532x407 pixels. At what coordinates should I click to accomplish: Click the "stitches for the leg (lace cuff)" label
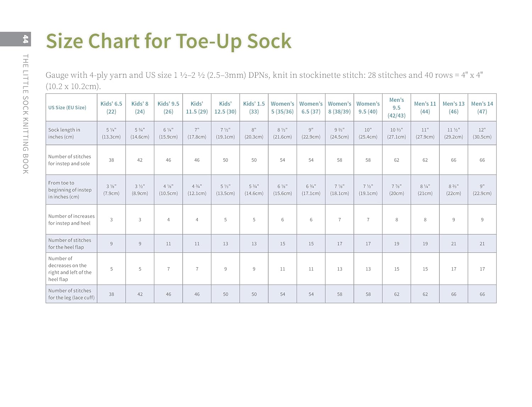[x=71, y=294]
